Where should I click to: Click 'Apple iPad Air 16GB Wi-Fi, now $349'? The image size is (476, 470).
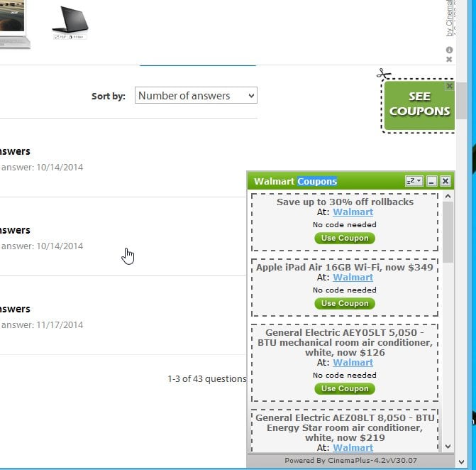click(x=345, y=267)
